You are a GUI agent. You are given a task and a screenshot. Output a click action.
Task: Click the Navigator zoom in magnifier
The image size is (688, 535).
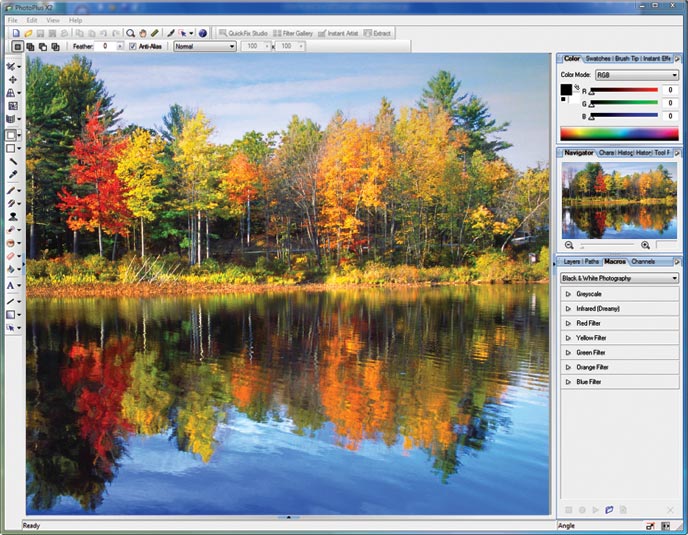tap(645, 245)
